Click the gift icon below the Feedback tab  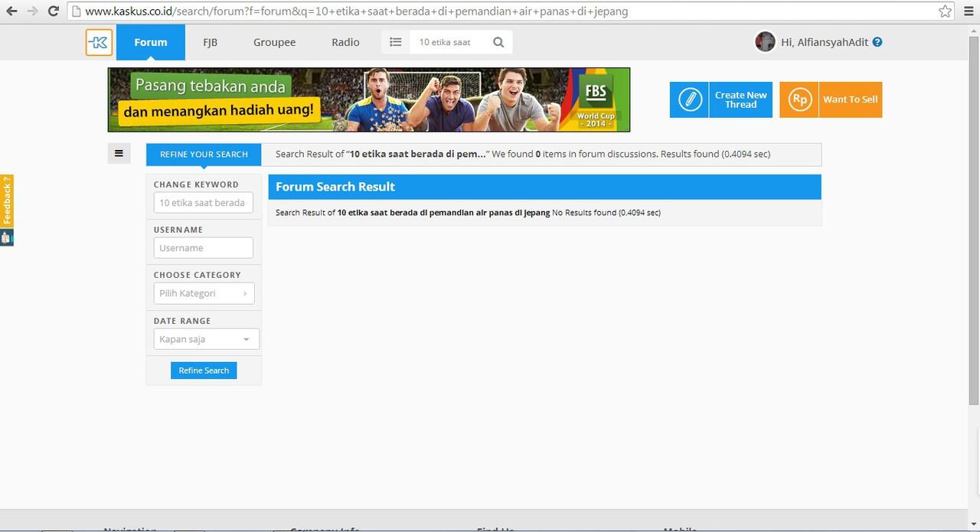7,237
